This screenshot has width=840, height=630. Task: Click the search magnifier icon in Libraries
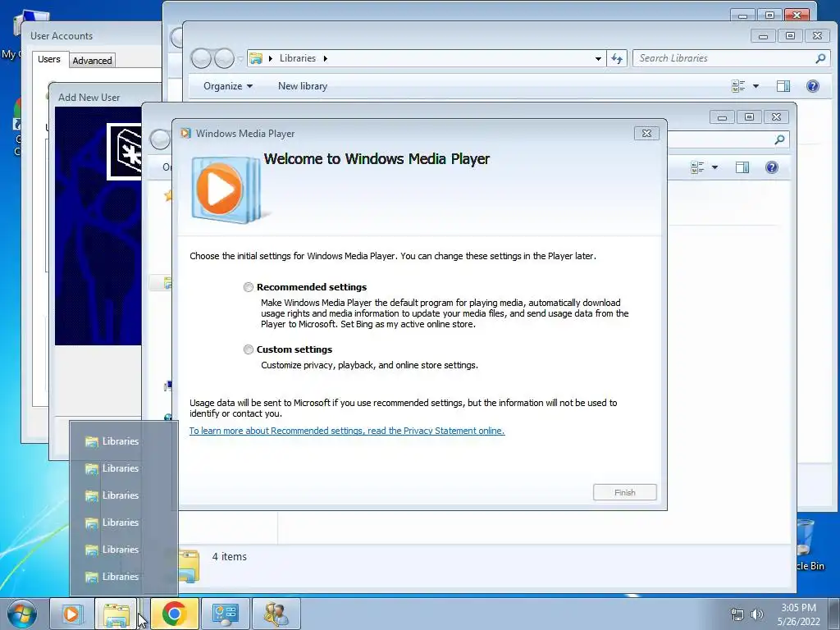point(820,58)
